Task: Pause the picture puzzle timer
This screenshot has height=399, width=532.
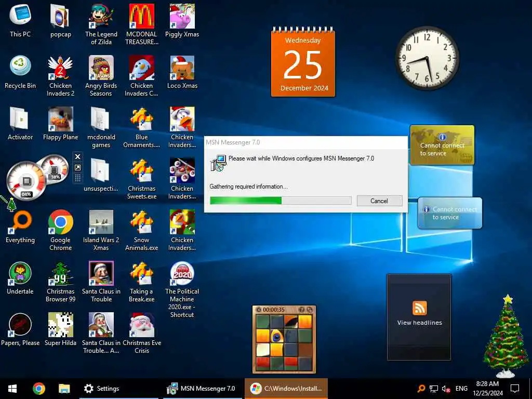Action: coord(259,310)
